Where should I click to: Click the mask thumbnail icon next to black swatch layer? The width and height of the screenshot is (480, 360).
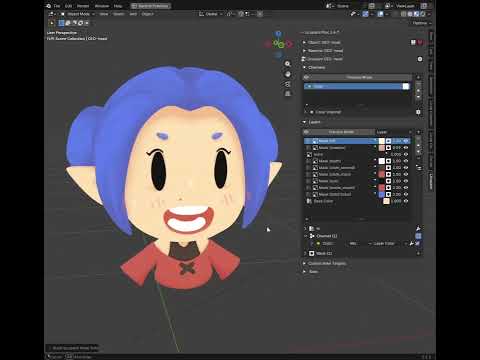click(x=388, y=181)
